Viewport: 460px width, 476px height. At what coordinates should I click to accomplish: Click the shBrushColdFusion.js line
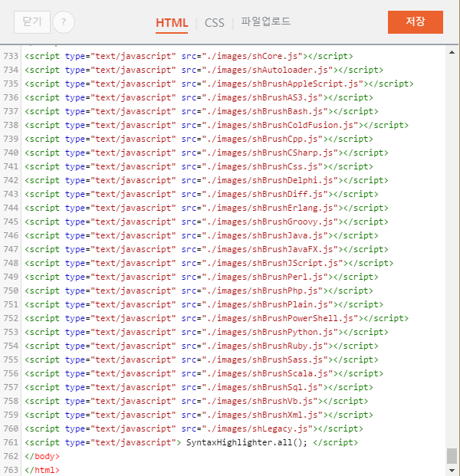[x=217, y=126]
